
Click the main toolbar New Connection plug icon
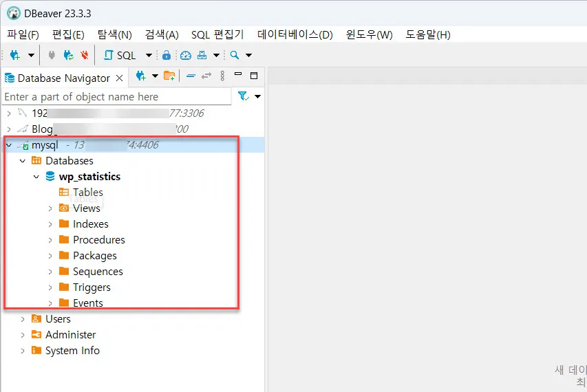[15, 55]
